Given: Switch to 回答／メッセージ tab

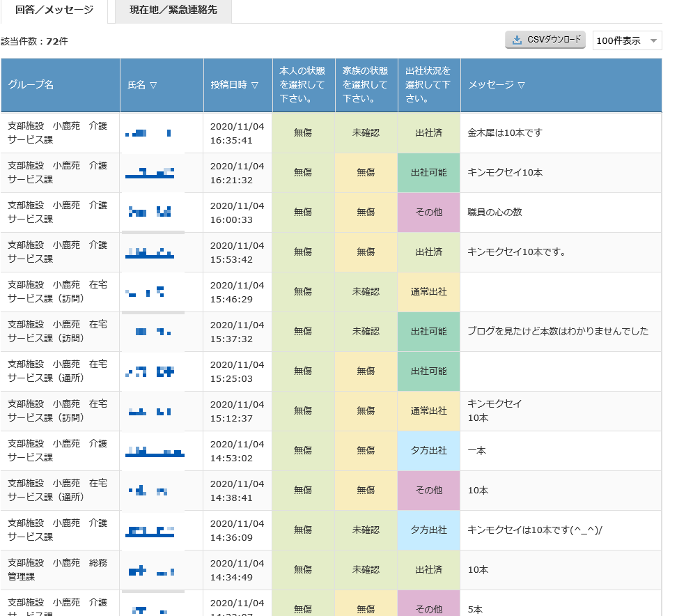Looking at the screenshot, I should pyautogui.click(x=54, y=10).
